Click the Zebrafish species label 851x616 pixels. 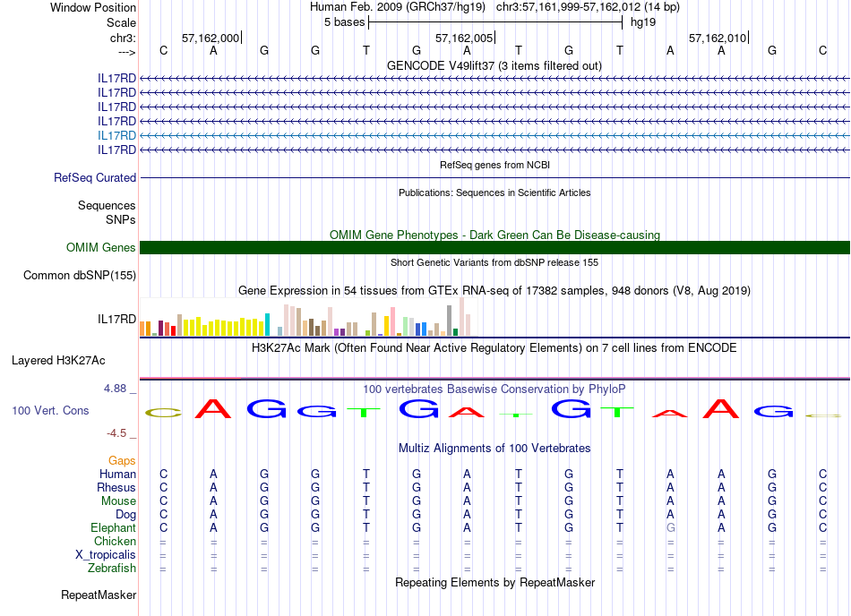112,568
